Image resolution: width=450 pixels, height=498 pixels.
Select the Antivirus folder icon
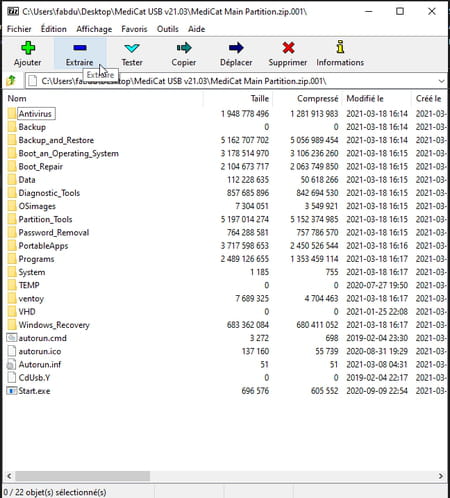tap(12, 114)
